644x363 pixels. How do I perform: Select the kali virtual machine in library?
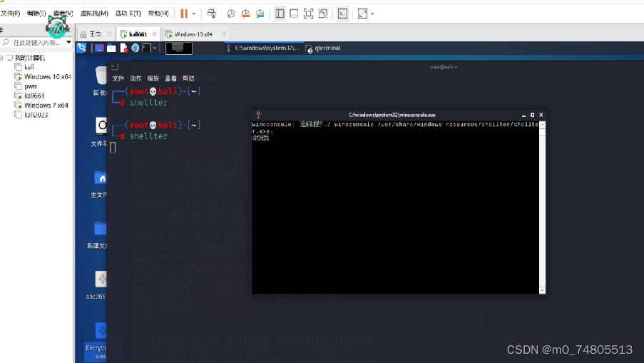point(29,67)
